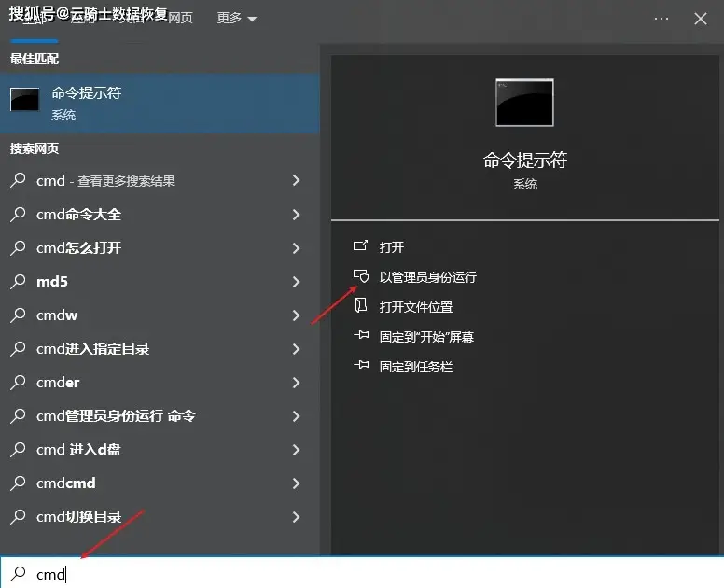Image resolution: width=724 pixels, height=588 pixels.
Task: Click the search icon beside cmd命令大全
Action: point(18,214)
